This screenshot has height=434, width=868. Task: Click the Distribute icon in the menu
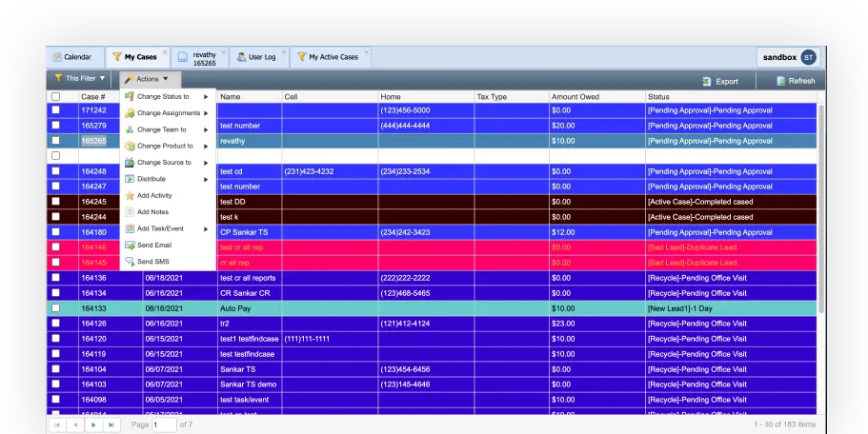tap(130, 179)
